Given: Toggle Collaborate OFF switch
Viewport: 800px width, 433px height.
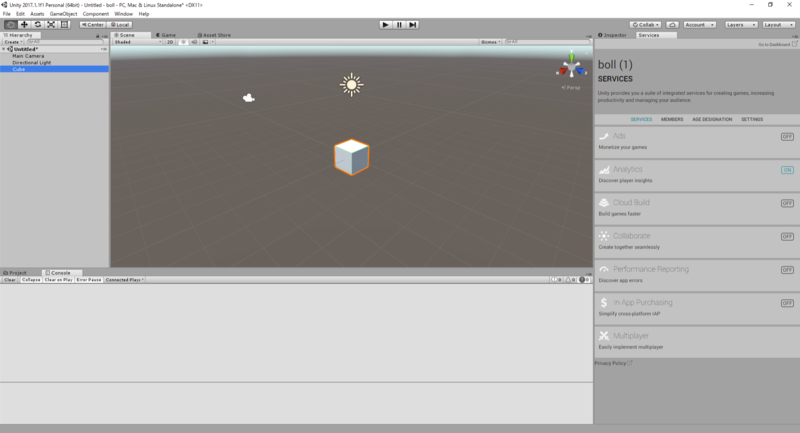Looking at the screenshot, I should pyautogui.click(x=787, y=237).
